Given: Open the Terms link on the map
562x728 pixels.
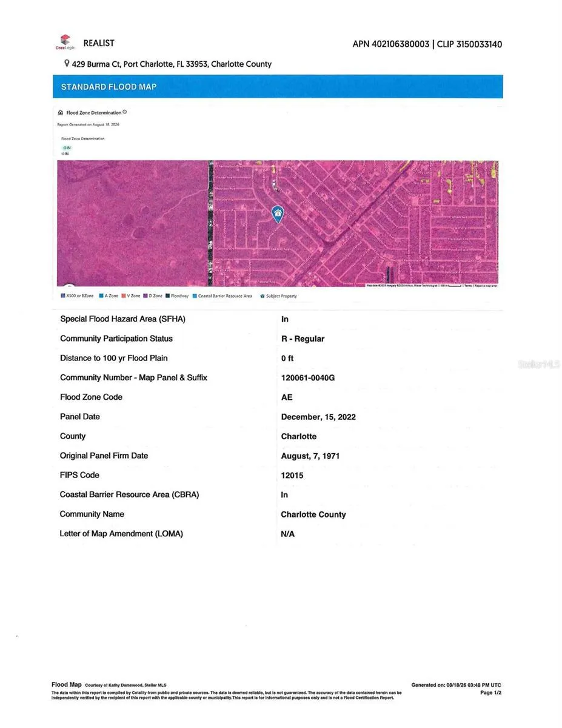Looking at the screenshot, I should (x=468, y=285).
